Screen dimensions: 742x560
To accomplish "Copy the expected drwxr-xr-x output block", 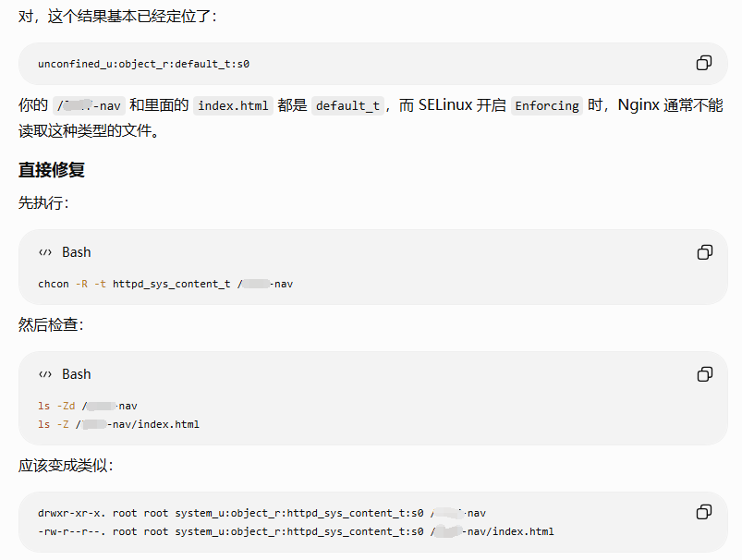I will (704, 512).
